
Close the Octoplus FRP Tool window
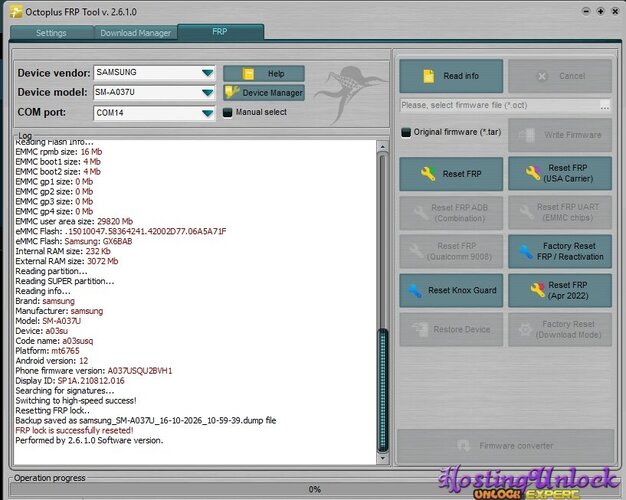pyautogui.click(x=615, y=11)
